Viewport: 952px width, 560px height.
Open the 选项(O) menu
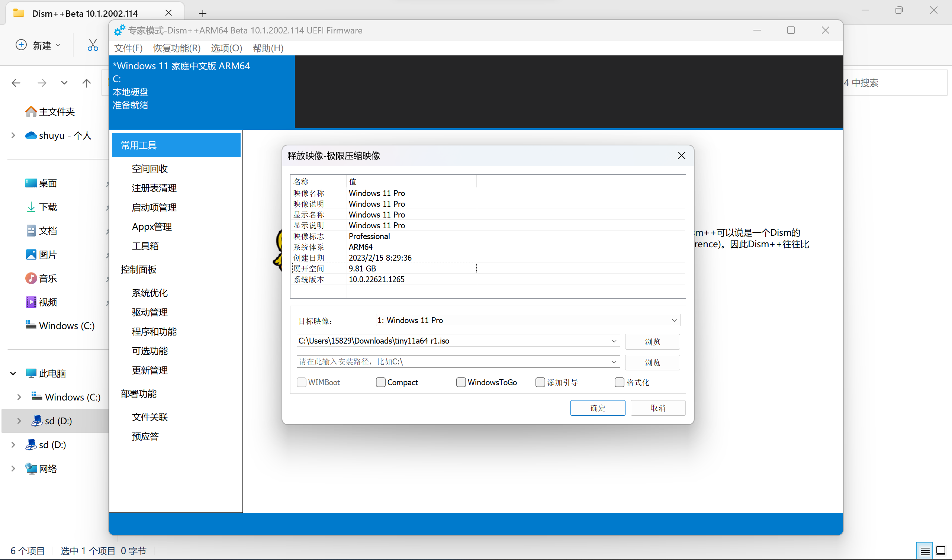226,48
